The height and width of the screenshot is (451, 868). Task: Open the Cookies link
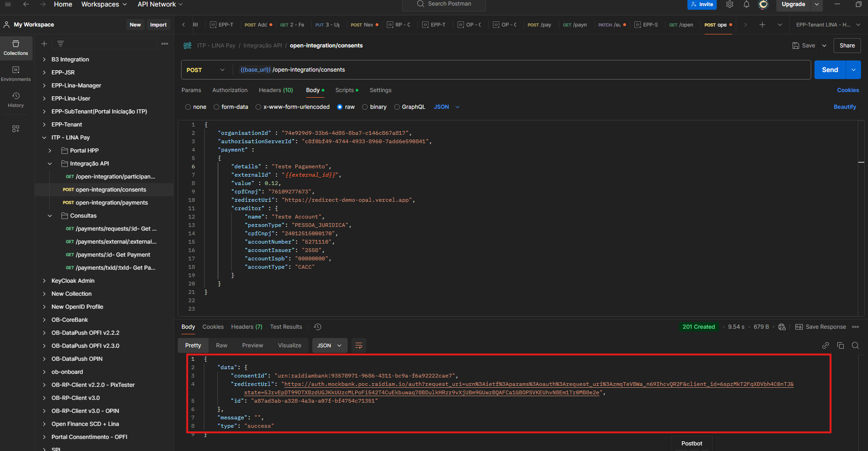(848, 90)
